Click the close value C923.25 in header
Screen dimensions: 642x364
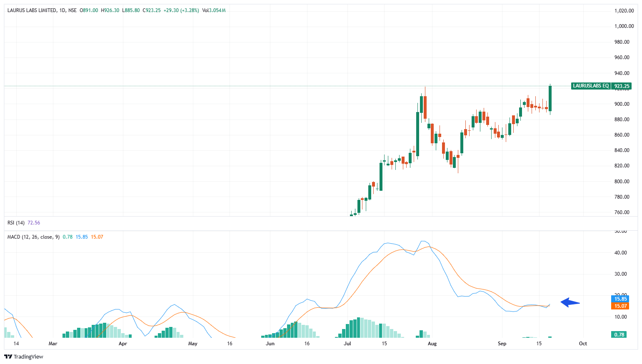152,10
